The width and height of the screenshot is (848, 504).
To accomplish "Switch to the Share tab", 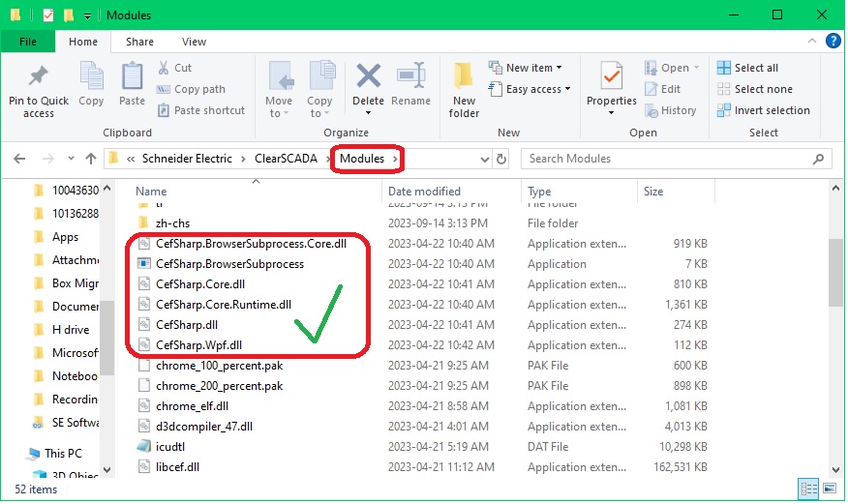I will point(139,42).
